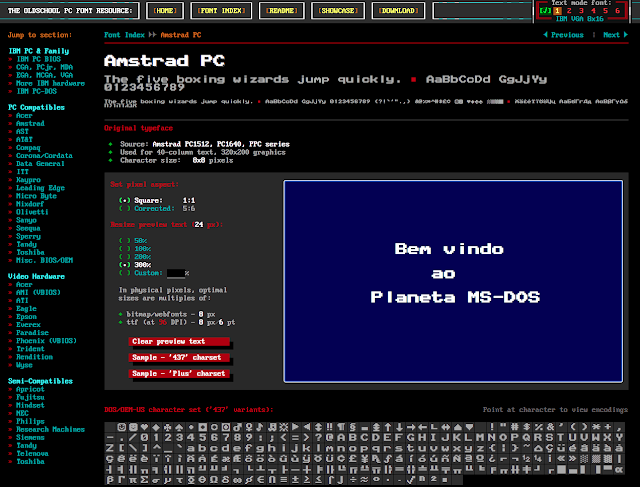Set preview size to 100%
This screenshot has height=487, width=640.
pos(135,249)
